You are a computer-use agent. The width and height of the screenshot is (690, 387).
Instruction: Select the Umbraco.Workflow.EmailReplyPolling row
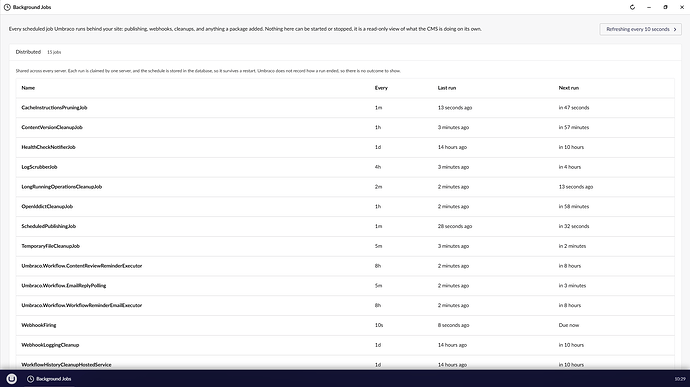345,286
